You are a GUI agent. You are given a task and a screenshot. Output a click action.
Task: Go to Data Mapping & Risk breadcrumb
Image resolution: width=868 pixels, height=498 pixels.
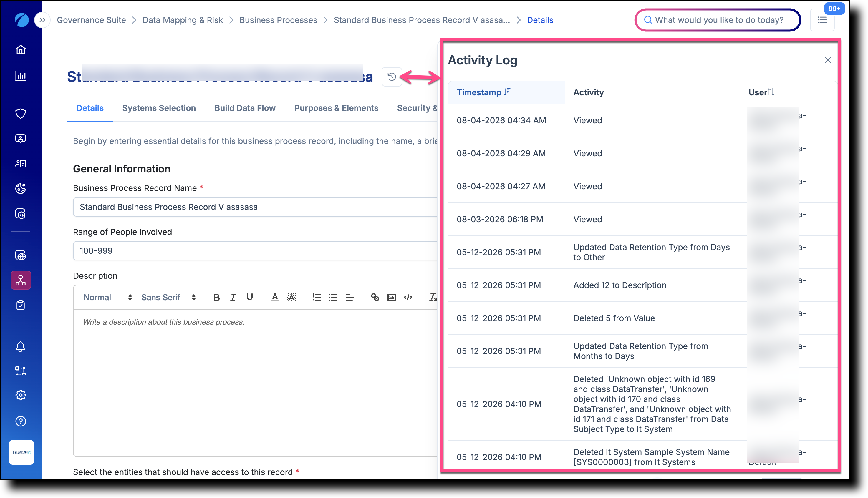coord(183,20)
